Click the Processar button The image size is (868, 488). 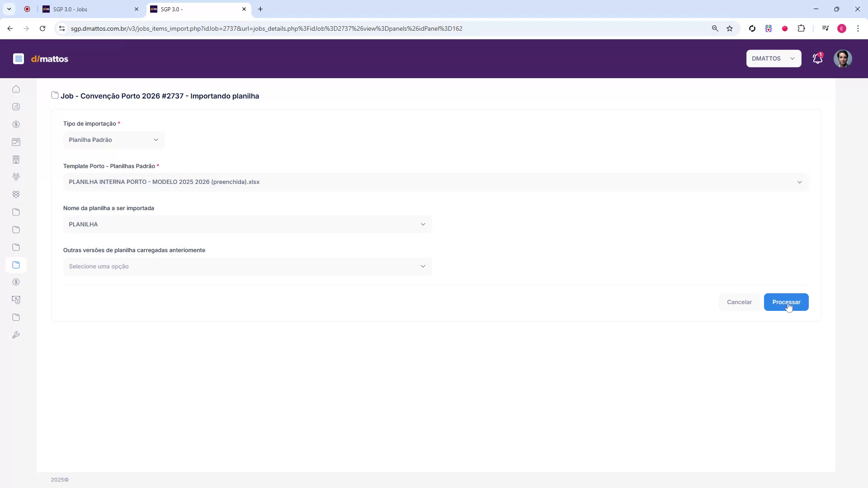786,302
